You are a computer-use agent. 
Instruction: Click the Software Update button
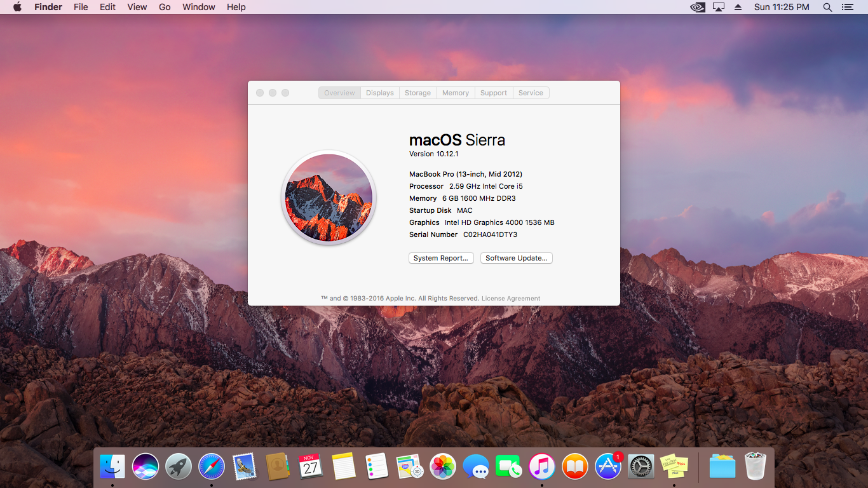click(x=516, y=258)
